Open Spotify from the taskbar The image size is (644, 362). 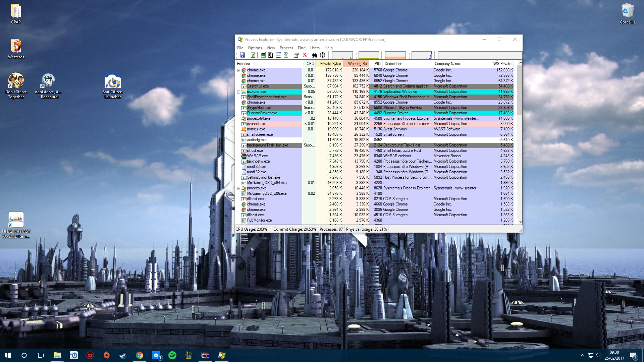pyautogui.click(x=172, y=355)
